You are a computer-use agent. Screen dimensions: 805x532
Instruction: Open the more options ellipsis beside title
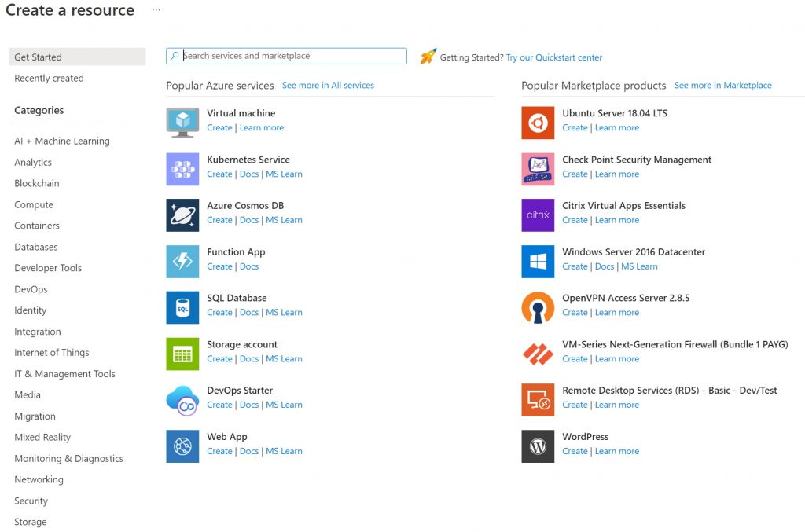click(x=156, y=9)
